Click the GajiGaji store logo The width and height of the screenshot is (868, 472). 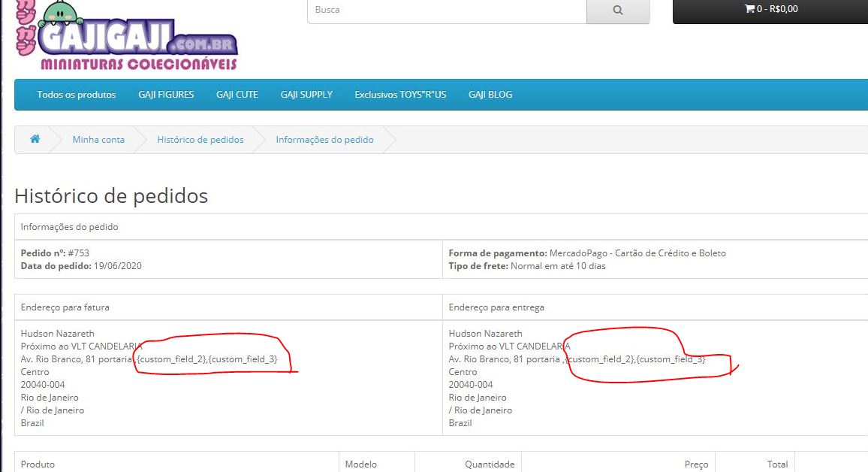(127, 36)
